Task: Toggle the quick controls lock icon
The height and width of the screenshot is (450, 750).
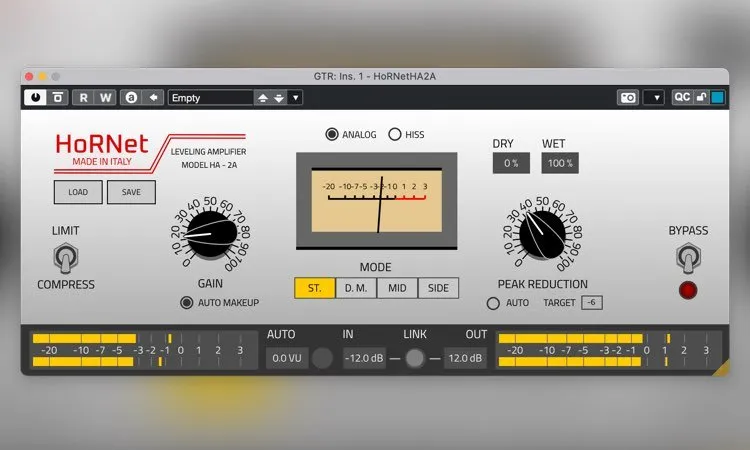Action: click(x=701, y=97)
